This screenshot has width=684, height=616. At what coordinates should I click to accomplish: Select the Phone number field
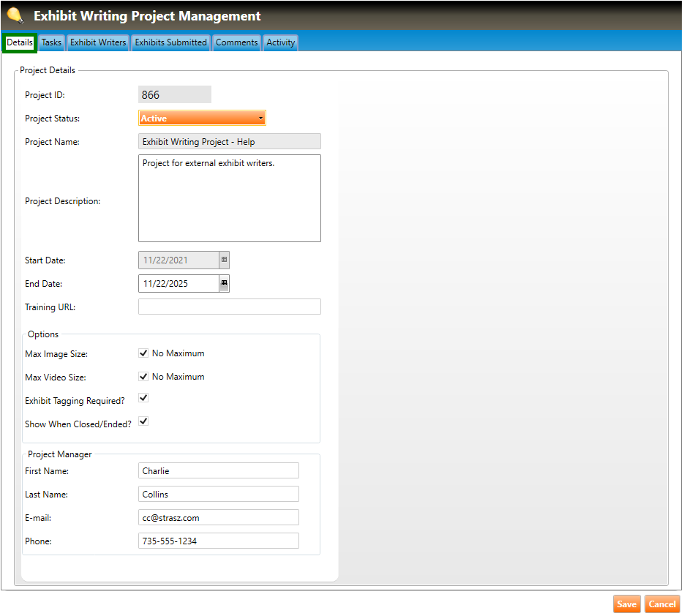point(218,541)
